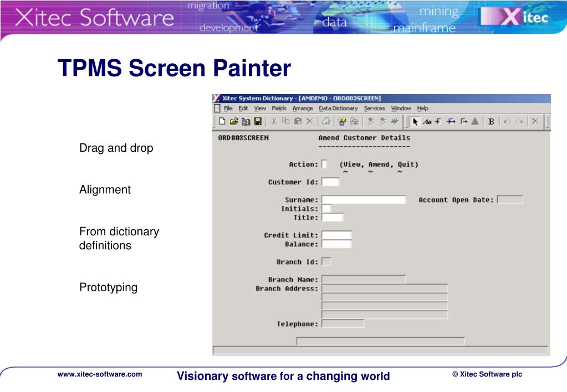This screenshot has width=567, height=392.
Task: Click the ORD003SCREEN label text
Action: tap(243, 138)
